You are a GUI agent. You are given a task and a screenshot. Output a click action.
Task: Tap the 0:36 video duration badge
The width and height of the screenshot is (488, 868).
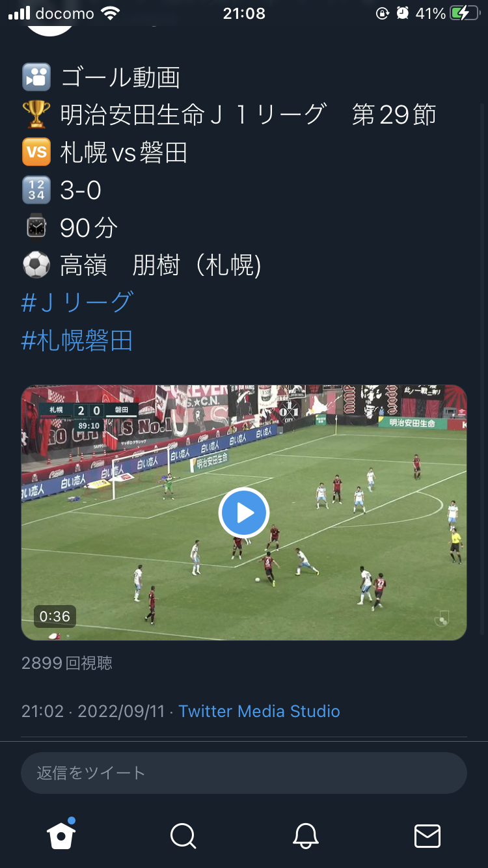[x=55, y=616]
